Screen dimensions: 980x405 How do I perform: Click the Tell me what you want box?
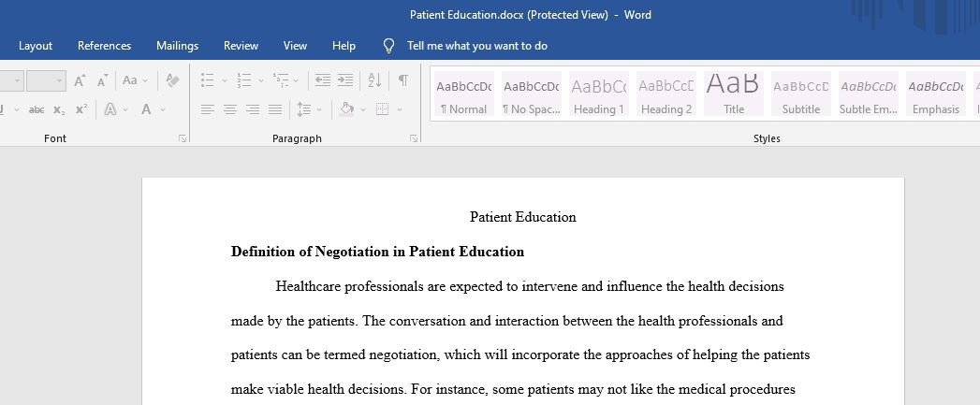476,46
